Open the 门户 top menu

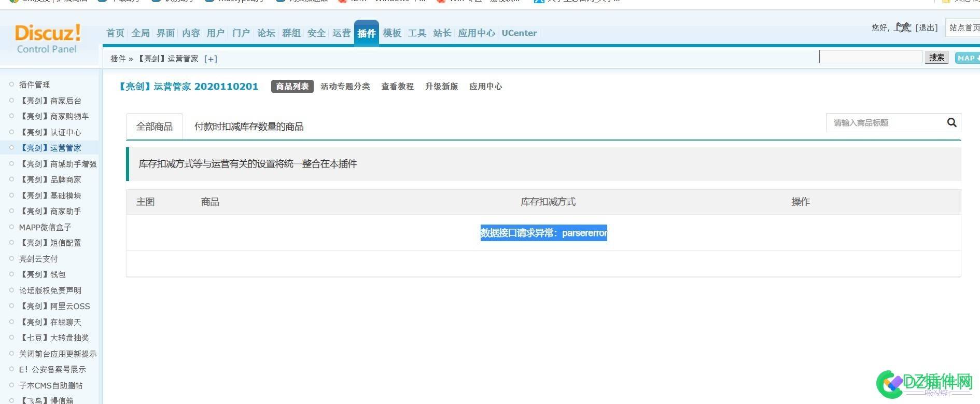point(241,33)
